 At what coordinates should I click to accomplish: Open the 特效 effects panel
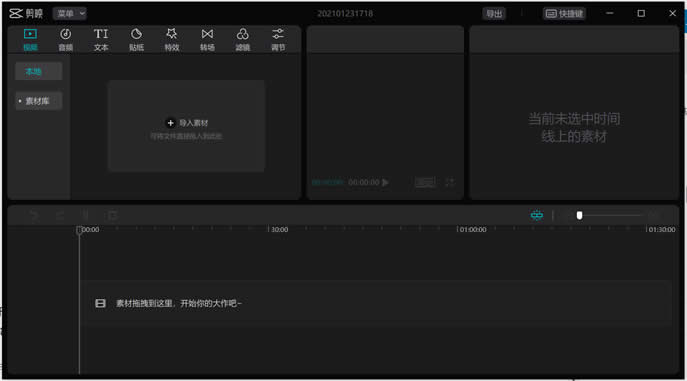pyautogui.click(x=172, y=39)
